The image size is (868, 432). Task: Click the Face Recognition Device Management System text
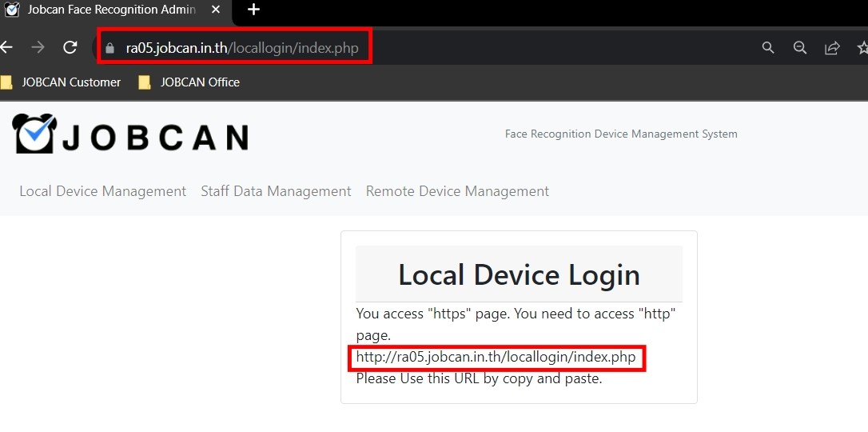point(621,134)
